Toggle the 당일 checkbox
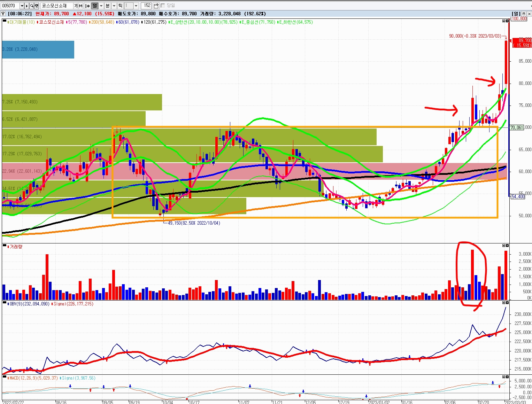The image size is (532, 404). tap(163, 6)
